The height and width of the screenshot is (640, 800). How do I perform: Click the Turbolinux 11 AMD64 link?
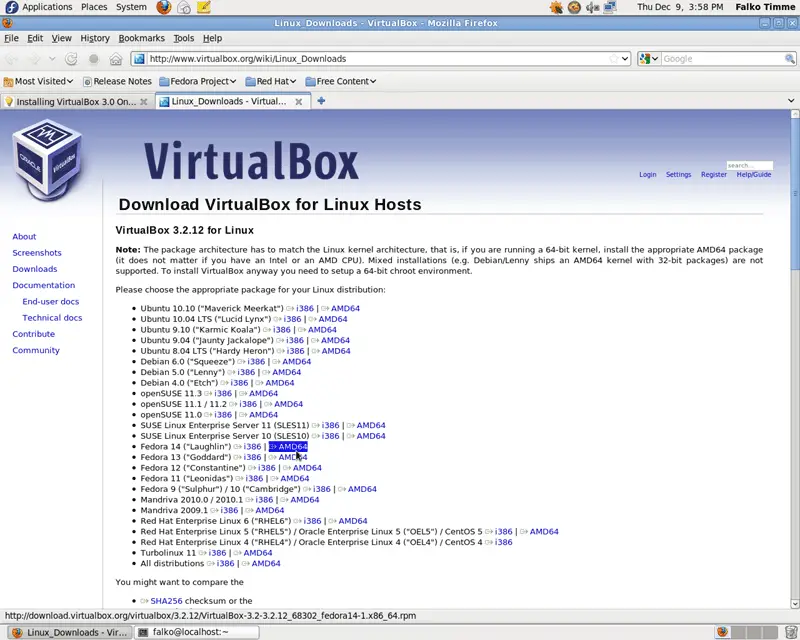[258, 553]
